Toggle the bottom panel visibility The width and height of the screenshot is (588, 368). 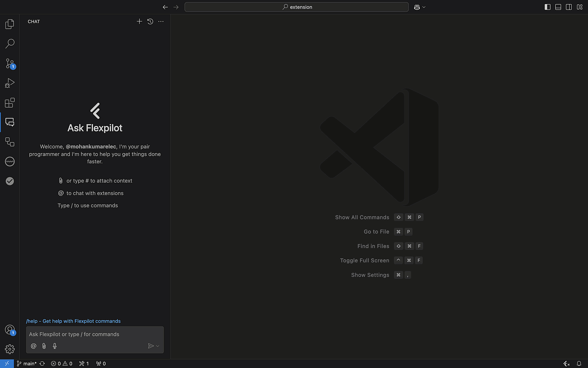pyautogui.click(x=558, y=7)
